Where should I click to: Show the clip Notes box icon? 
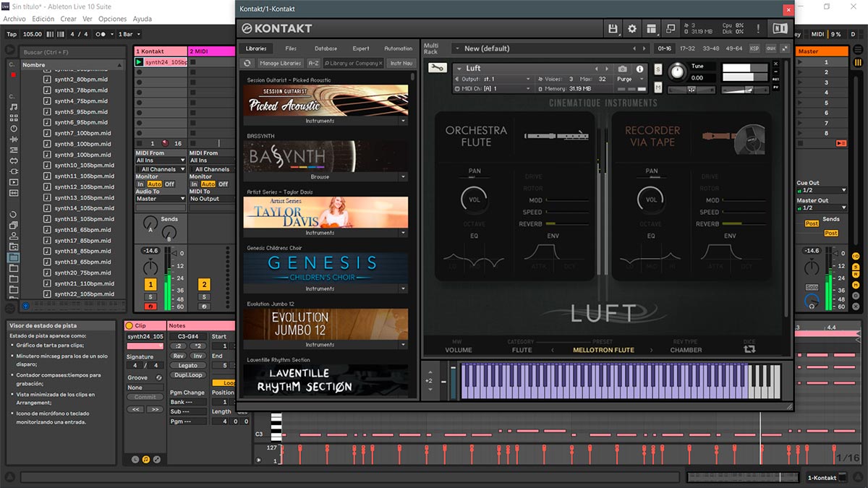coord(146,459)
